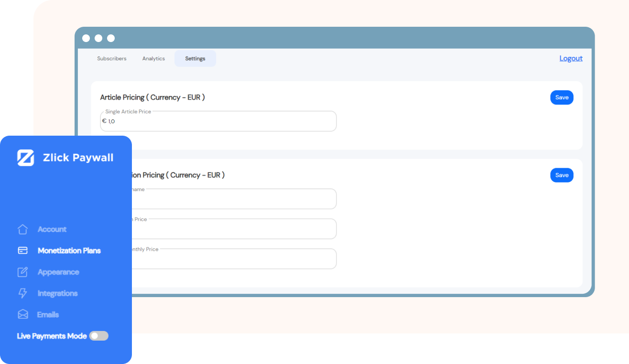The height and width of the screenshot is (364, 629).
Task: Click the Integrations lightning bolt icon
Action: [x=22, y=293]
